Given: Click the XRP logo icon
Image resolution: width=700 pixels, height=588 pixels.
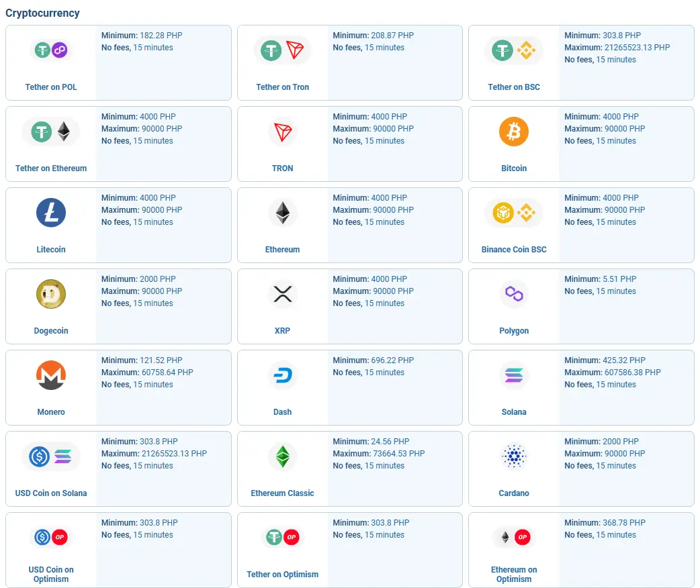Looking at the screenshot, I should point(282,294).
